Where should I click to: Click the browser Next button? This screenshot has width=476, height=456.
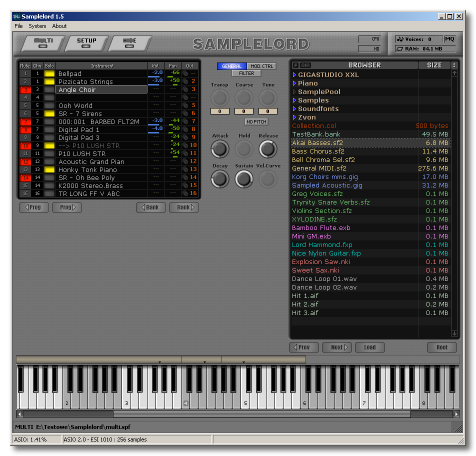[x=337, y=347]
